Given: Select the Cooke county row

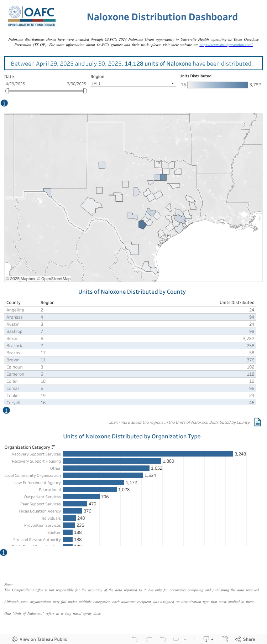Looking at the screenshot, I should pos(130,396).
